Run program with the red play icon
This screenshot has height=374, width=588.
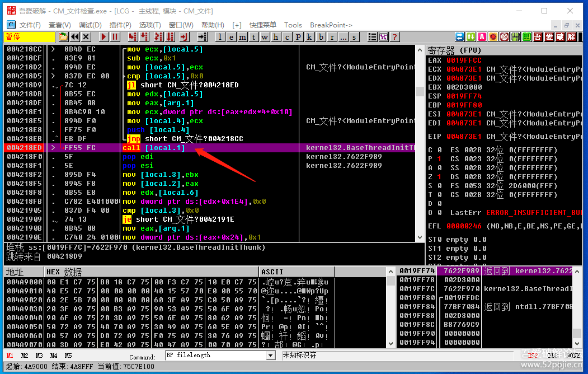click(104, 37)
